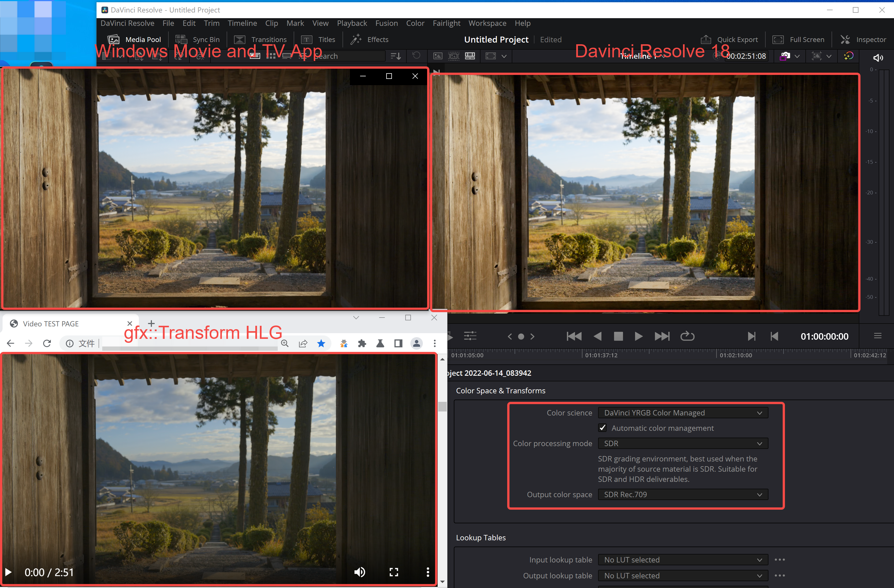Click the Quick Export button
This screenshot has width=894, height=588.
click(729, 39)
